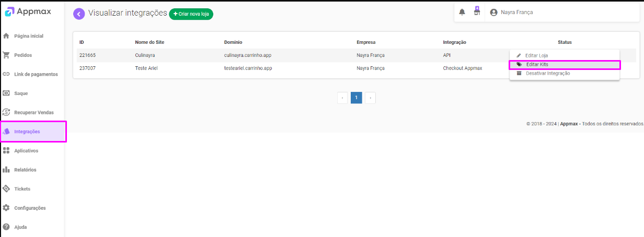Click Nayra França in the Teste Ariel row
Image resolution: width=644 pixels, height=237 pixels.
[x=371, y=68]
